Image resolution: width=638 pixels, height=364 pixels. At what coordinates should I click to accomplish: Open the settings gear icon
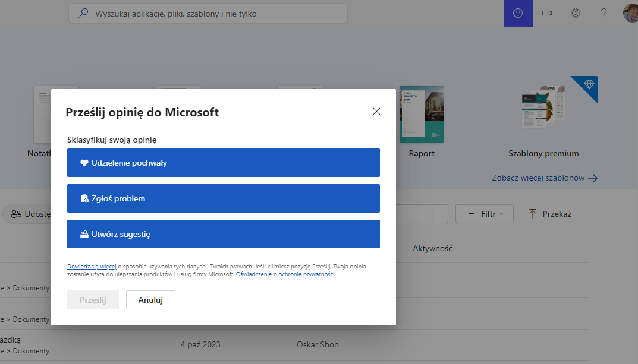(x=576, y=14)
